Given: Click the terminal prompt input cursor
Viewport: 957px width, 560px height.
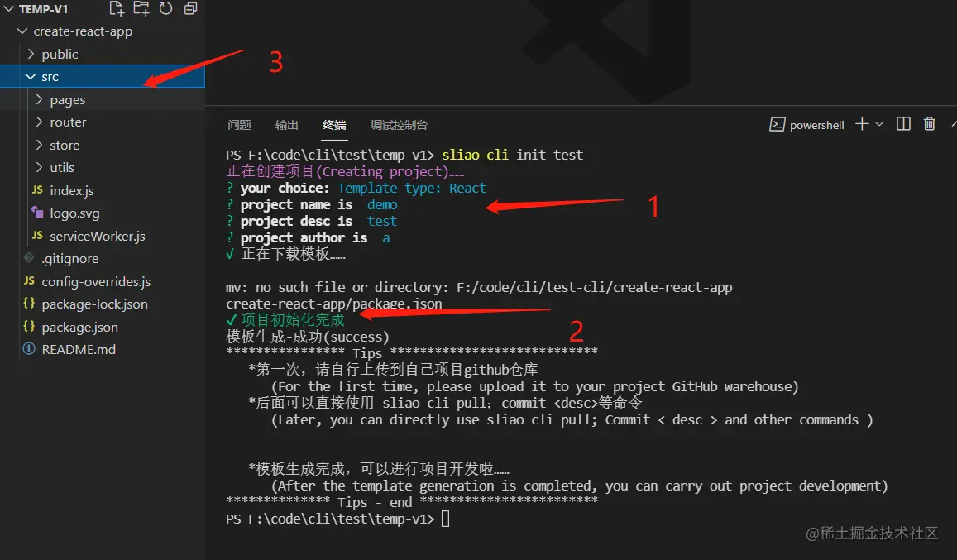Looking at the screenshot, I should point(446,519).
